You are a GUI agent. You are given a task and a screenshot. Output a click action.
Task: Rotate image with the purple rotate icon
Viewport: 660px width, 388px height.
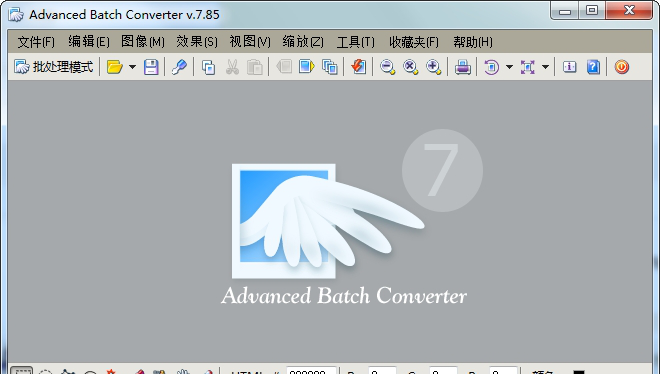[x=491, y=67]
